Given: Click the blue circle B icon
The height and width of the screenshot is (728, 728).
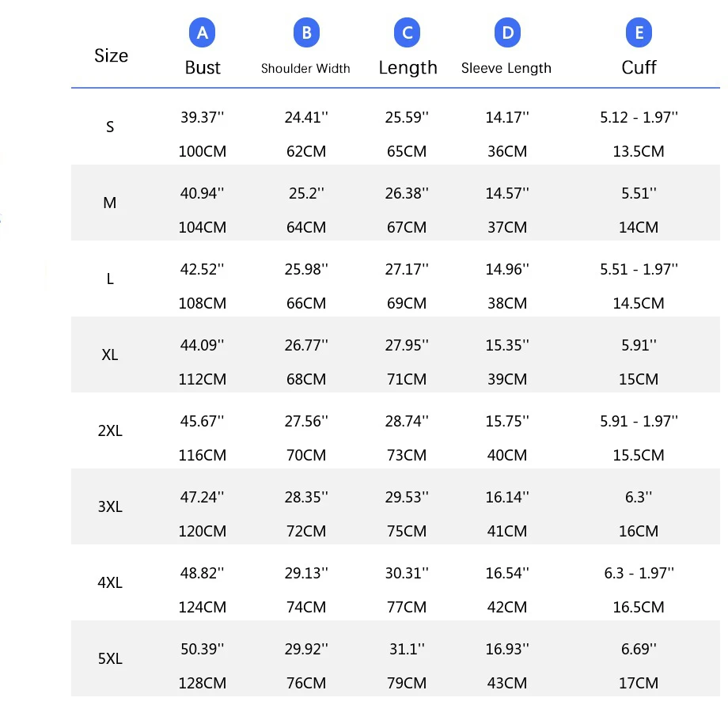Looking at the screenshot, I should [306, 32].
